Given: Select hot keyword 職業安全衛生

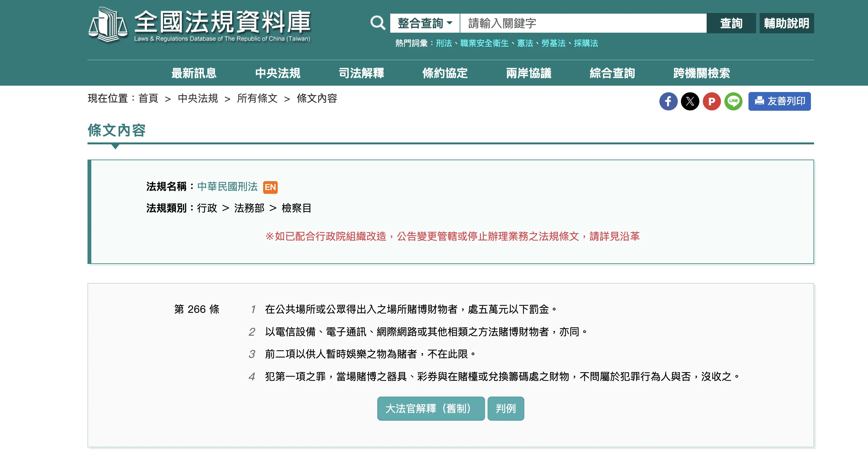Looking at the screenshot, I should pos(484,43).
